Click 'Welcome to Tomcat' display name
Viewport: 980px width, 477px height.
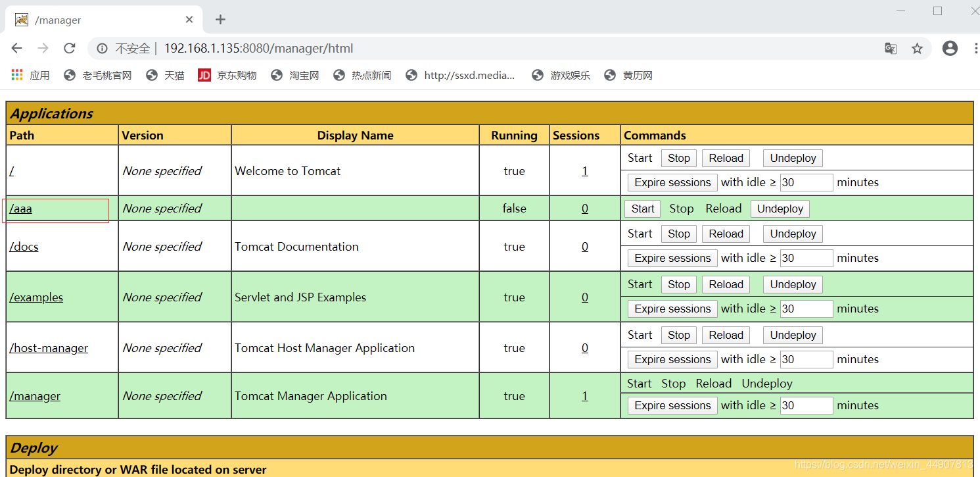click(x=288, y=171)
